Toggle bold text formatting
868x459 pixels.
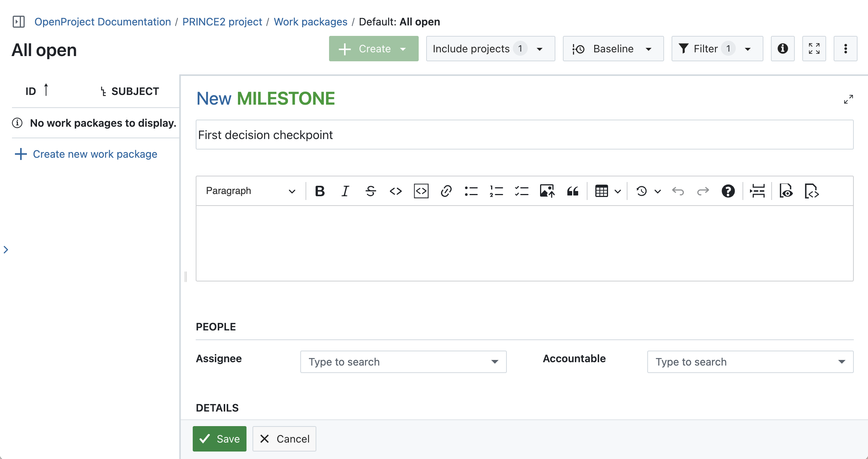[x=319, y=191]
